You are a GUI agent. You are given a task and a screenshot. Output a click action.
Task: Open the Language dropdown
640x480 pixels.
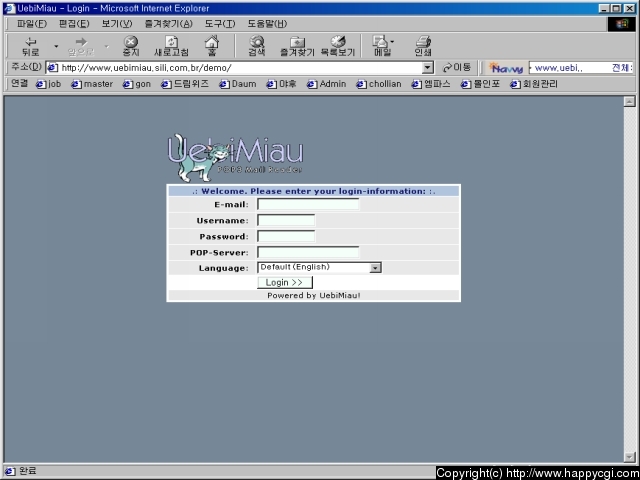(319, 267)
